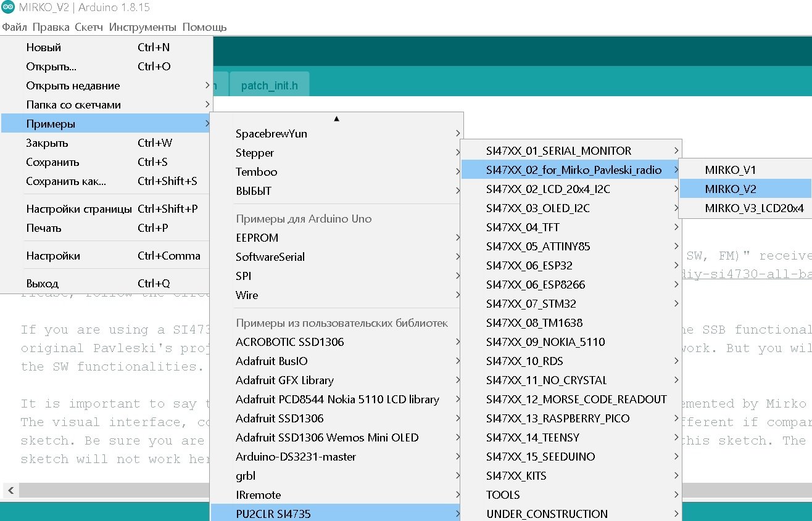
Task: Expand SI47XX_09_NOKIA_5110 folder
Action: pos(571,342)
